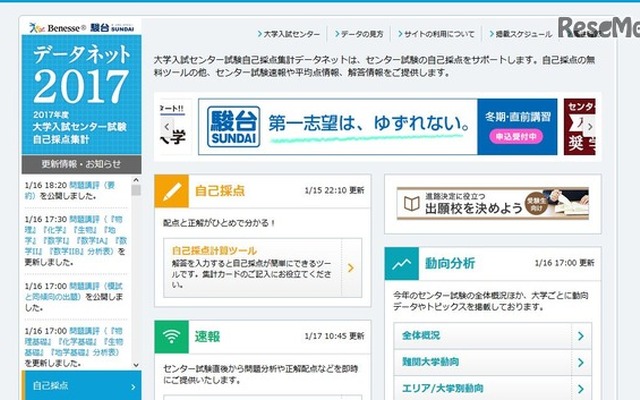
Task: Open 問題講評（模試と同傾向の出題） link
Action: pos(73,291)
